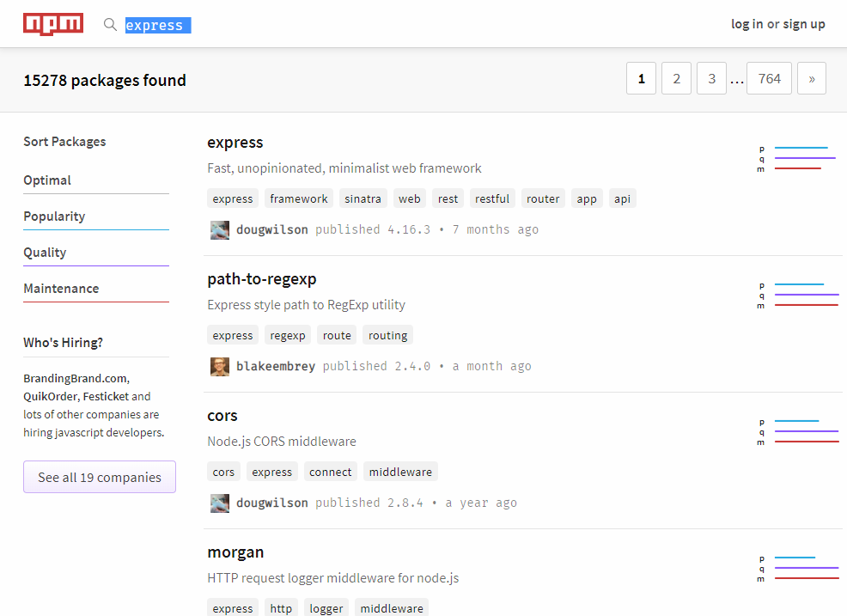The image size is (847, 616).
Task: Click the search field containing express
Action: tap(158, 26)
